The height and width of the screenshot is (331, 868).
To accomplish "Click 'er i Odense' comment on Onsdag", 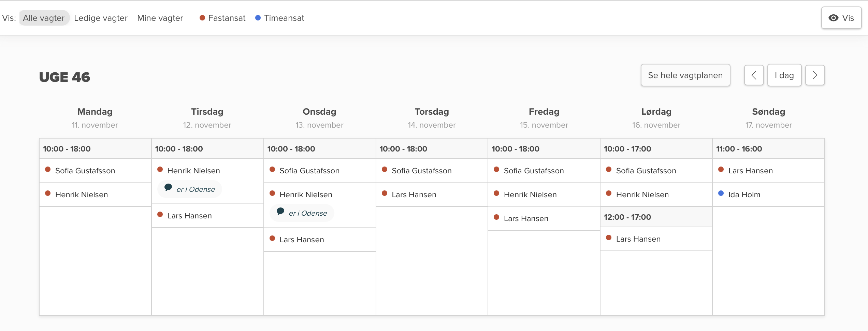I will 307,213.
